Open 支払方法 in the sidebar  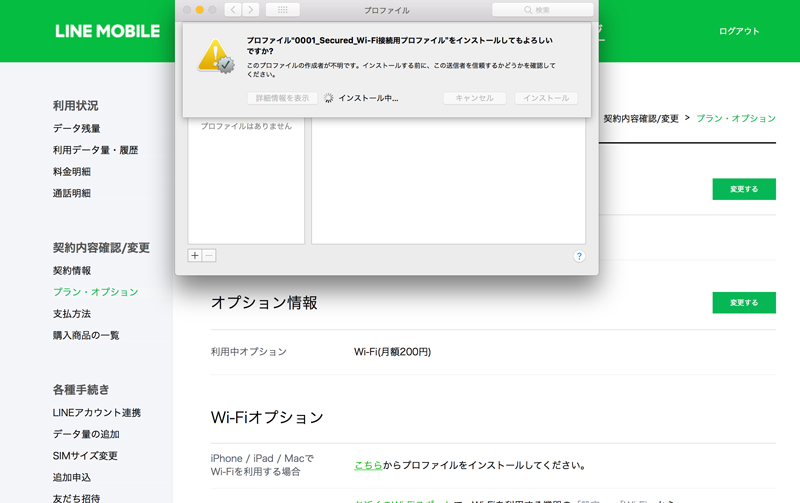pyautogui.click(x=72, y=314)
